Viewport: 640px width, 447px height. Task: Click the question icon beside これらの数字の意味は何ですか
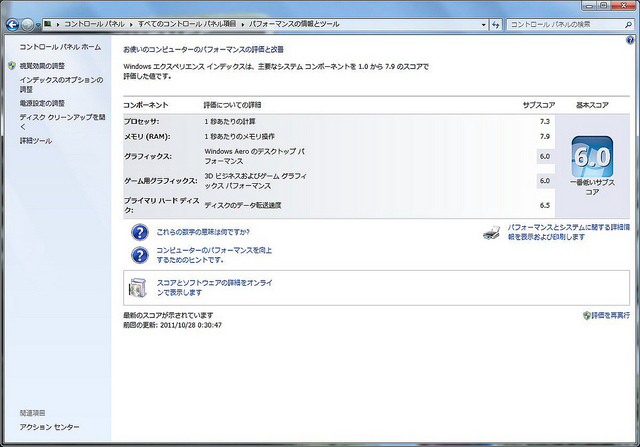[140, 232]
